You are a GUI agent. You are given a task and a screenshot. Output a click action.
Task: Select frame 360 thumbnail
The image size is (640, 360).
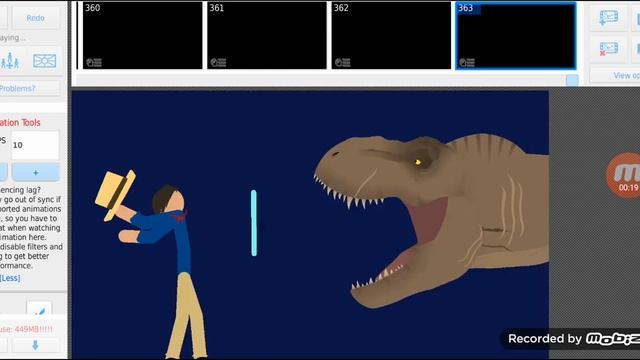point(142,36)
